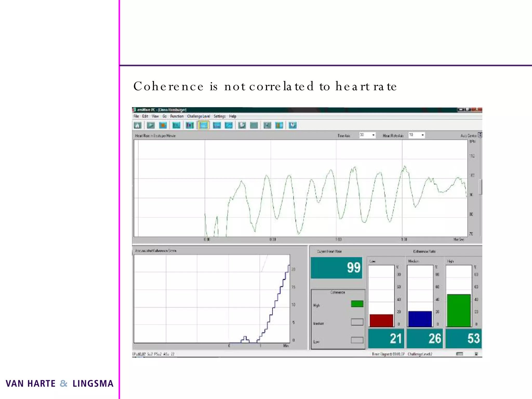Open the View menu
The image size is (532, 399).
point(155,116)
